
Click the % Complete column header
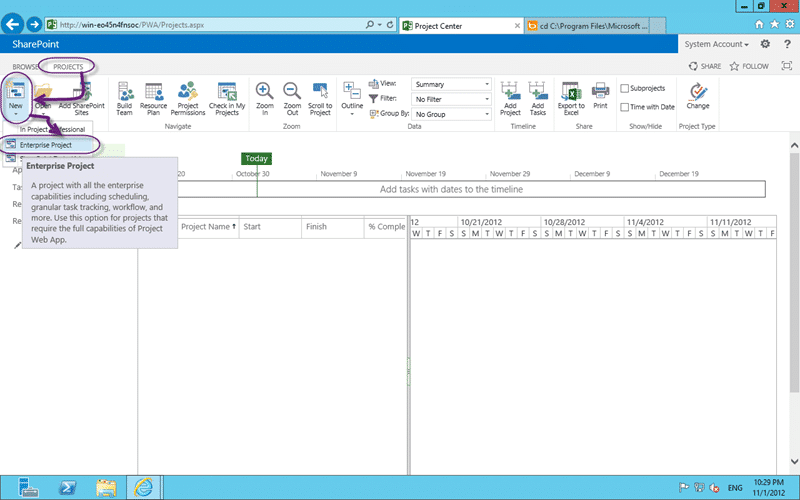(386, 227)
